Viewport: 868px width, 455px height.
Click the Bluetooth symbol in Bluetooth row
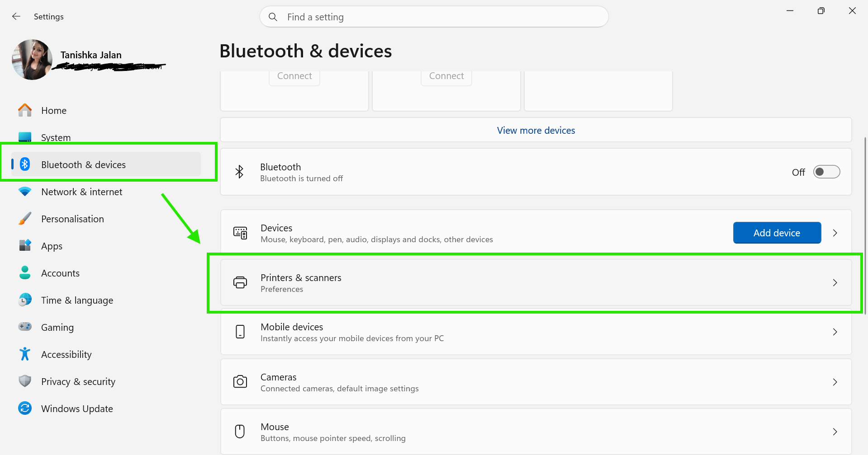(x=239, y=172)
